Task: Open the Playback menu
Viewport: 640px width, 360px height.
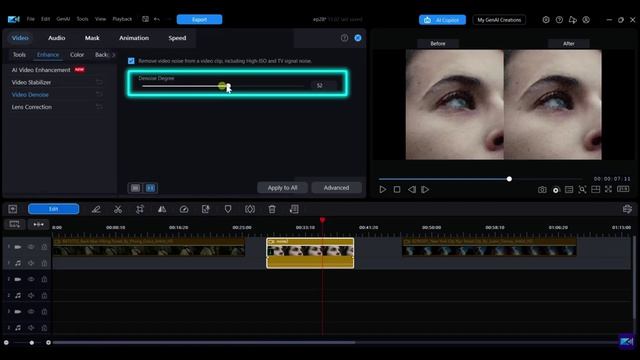Action: [x=122, y=19]
